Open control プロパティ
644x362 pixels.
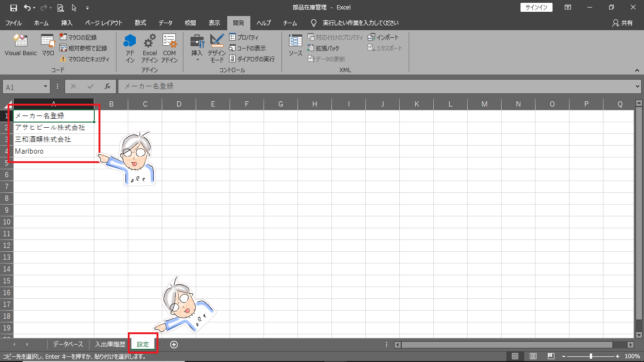[x=244, y=37]
